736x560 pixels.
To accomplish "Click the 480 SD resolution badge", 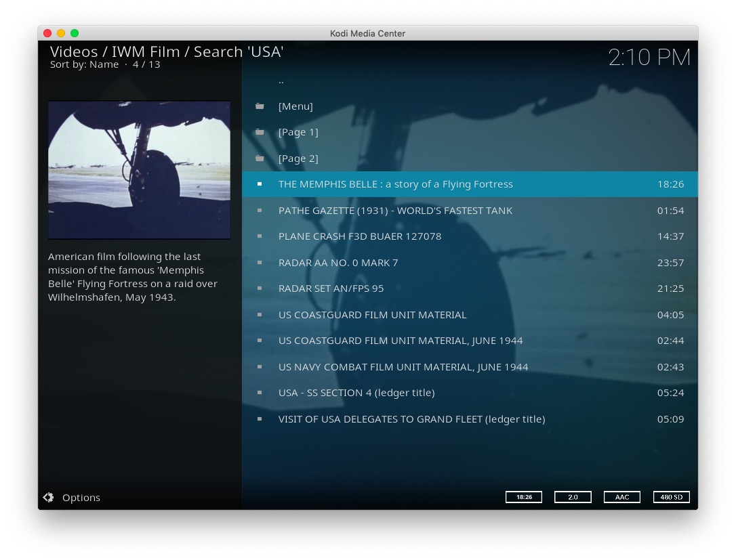I will tap(671, 497).
